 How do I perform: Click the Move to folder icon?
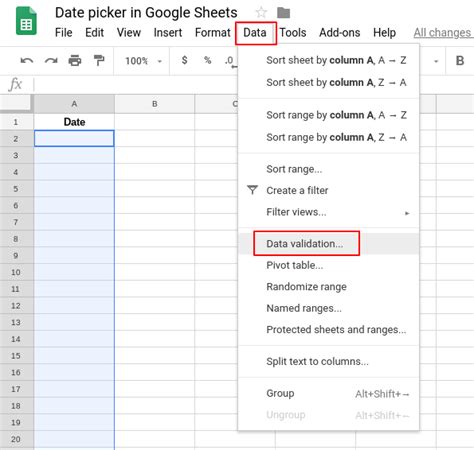[x=283, y=13]
